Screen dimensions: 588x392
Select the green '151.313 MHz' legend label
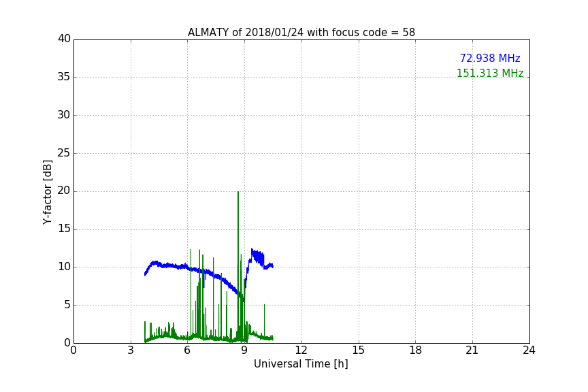click(490, 73)
